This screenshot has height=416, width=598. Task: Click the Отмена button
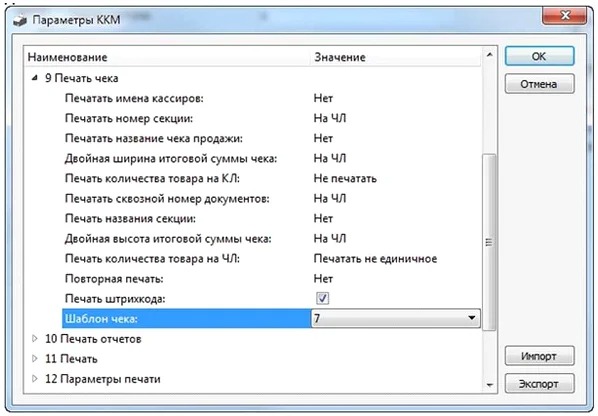(539, 84)
